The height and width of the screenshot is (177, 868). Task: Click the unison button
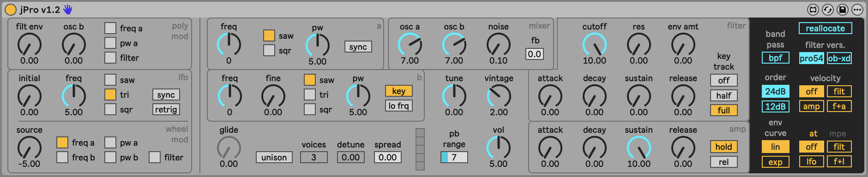(274, 157)
